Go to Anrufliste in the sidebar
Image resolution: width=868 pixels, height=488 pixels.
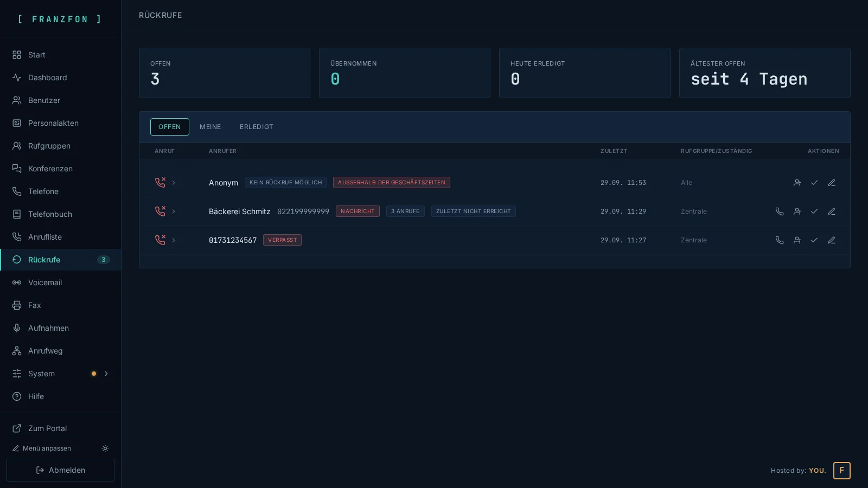[x=60, y=237]
